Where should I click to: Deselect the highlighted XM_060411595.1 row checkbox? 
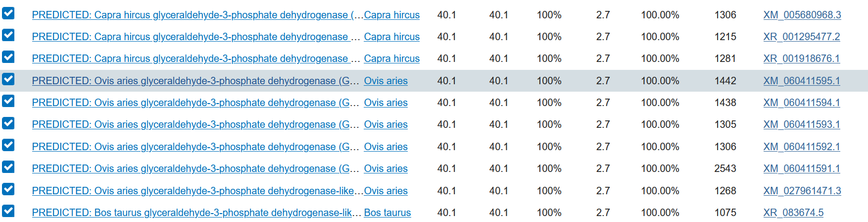point(8,79)
